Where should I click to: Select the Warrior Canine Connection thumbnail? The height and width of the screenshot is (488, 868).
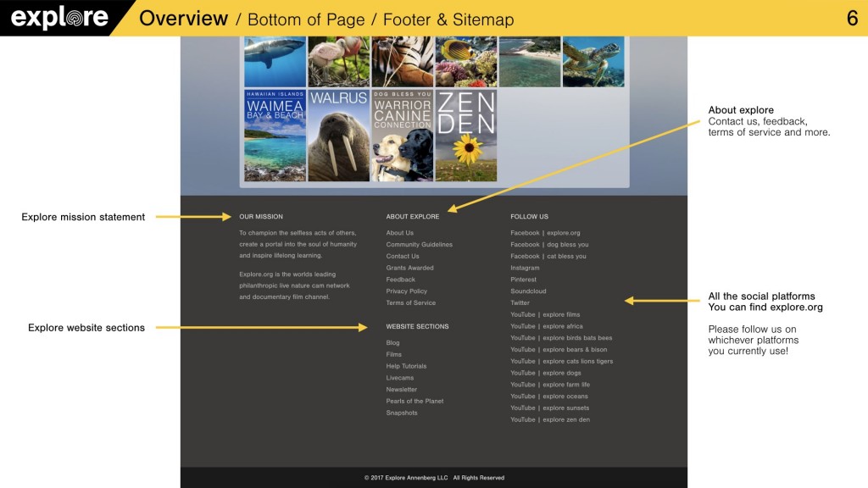(403, 136)
